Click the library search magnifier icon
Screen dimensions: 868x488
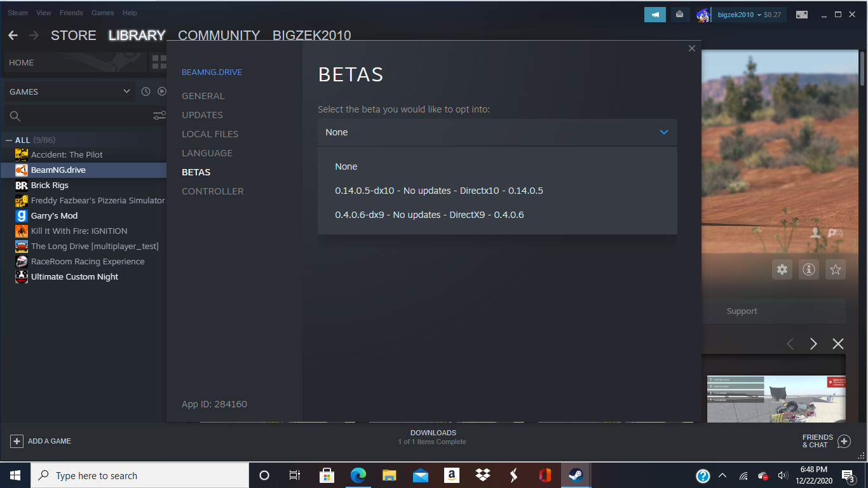point(15,116)
